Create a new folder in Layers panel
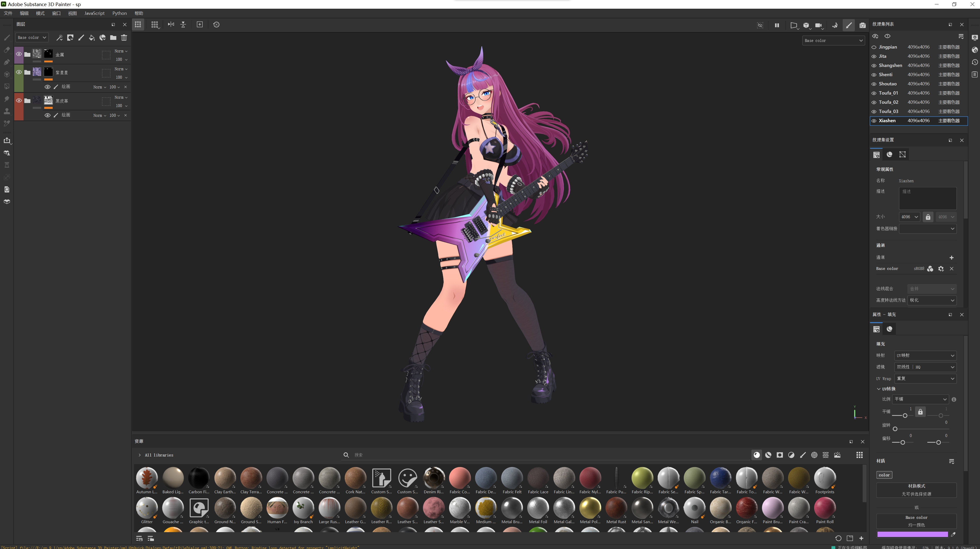Screen dimensions: 980x549 (x=113, y=38)
